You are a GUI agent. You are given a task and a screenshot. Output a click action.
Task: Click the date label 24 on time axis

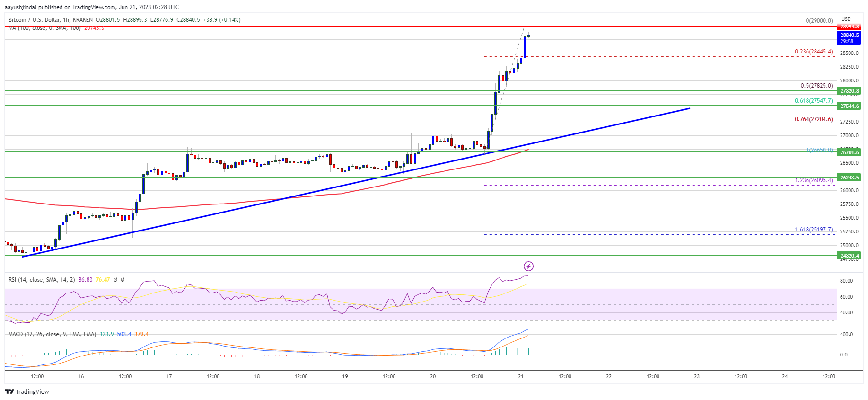tap(785, 377)
